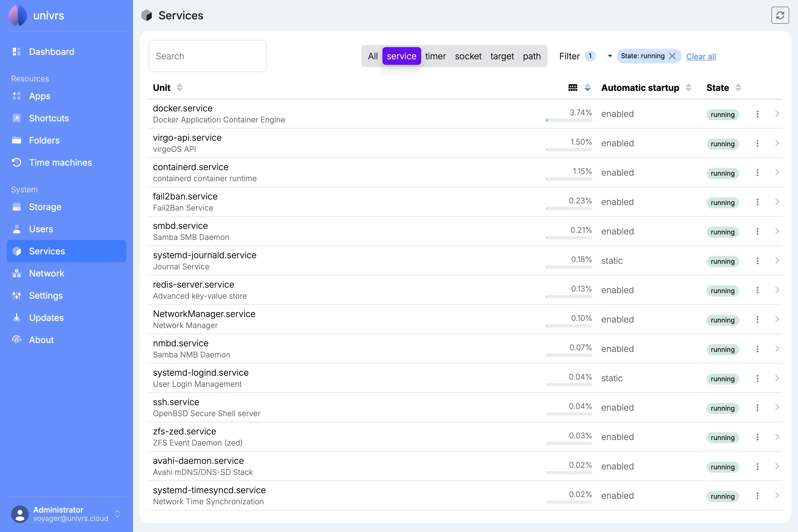Click 'static' startup value for systemd-logind.service
Viewport: 798px width, 532px height.
612,378
